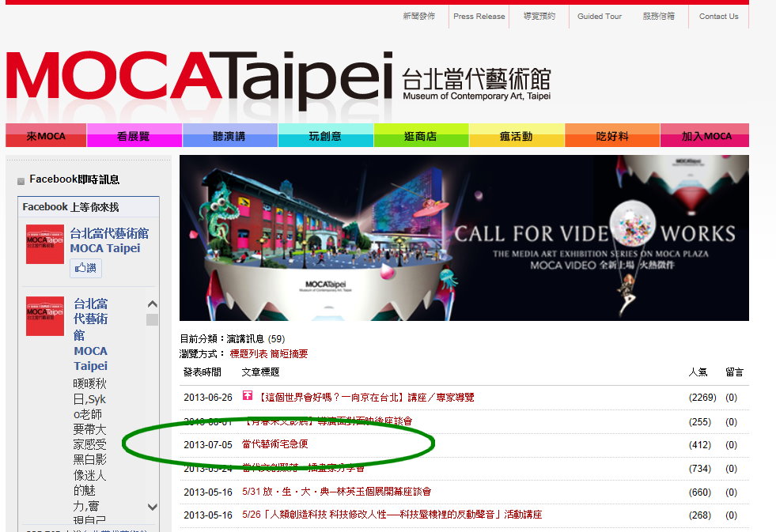The width and height of the screenshot is (776, 532).
Task: Click the 文章標題 column header
Action: [x=260, y=372]
